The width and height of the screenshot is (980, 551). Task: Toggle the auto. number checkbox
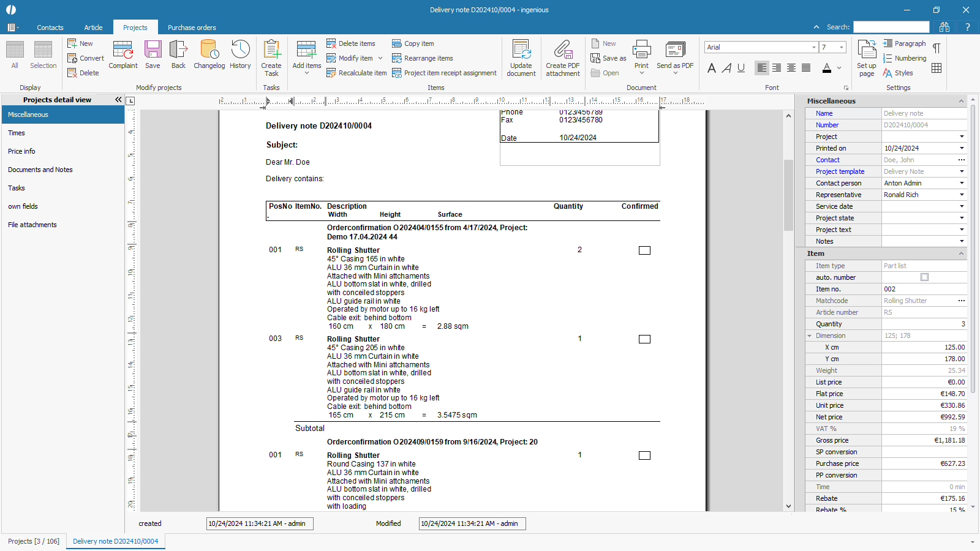(924, 277)
